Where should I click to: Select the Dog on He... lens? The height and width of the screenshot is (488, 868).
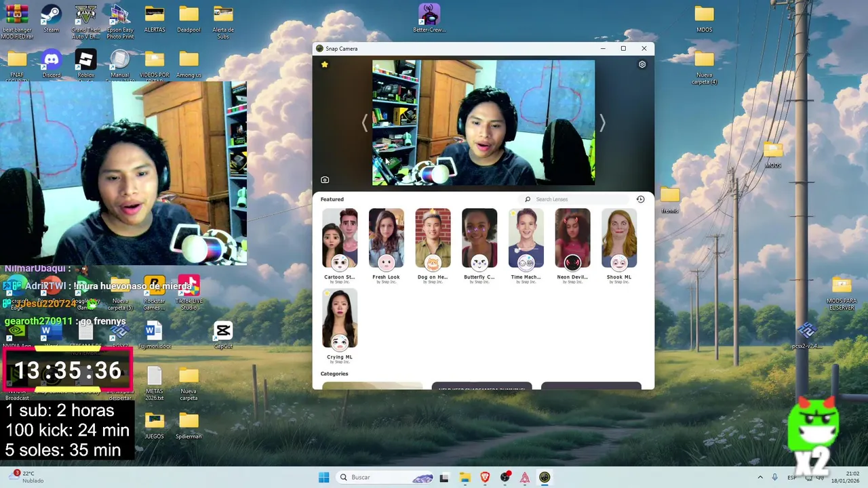[x=433, y=245]
